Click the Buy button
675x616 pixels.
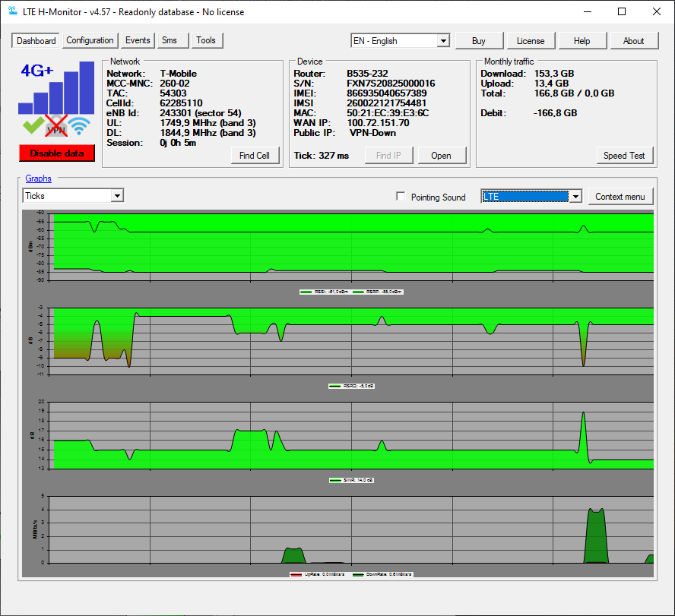[x=479, y=41]
